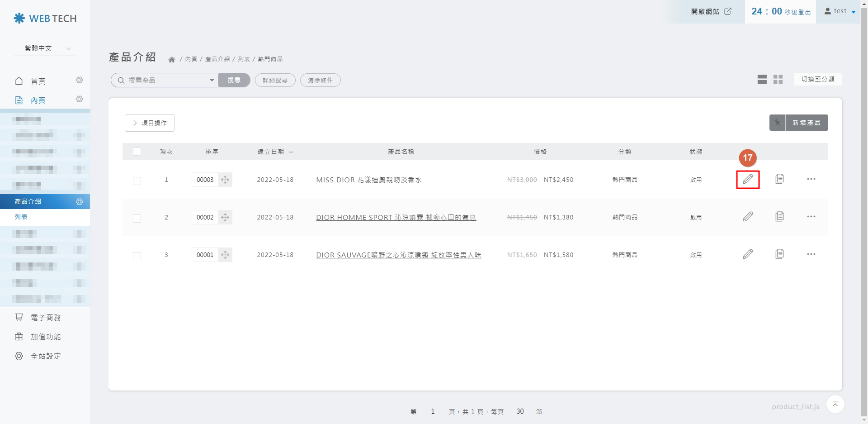Select the header checkbox to select all products
This screenshot has height=424, width=868.
point(137,152)
